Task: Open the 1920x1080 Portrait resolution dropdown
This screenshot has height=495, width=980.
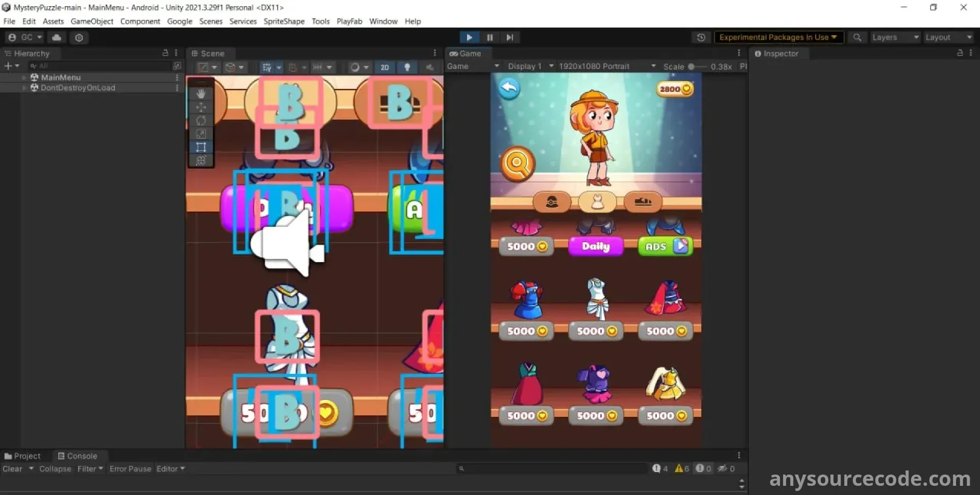Action: click(606, 66)
